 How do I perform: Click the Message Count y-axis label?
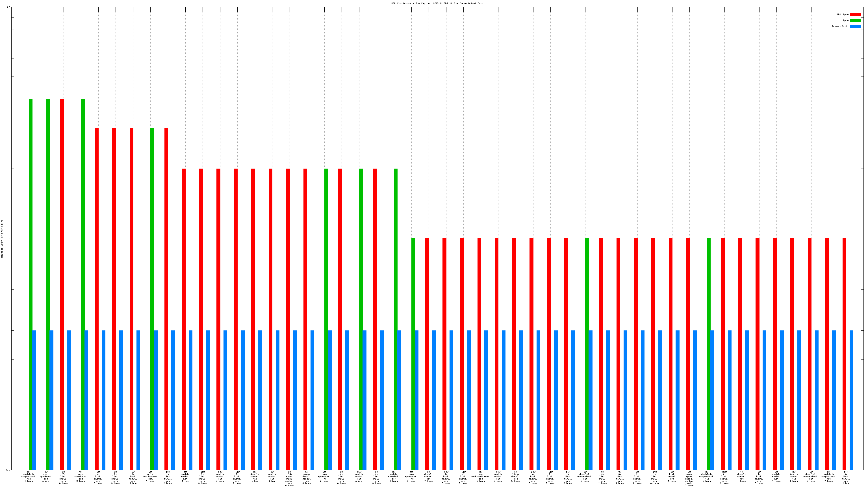tap(2, 238)
